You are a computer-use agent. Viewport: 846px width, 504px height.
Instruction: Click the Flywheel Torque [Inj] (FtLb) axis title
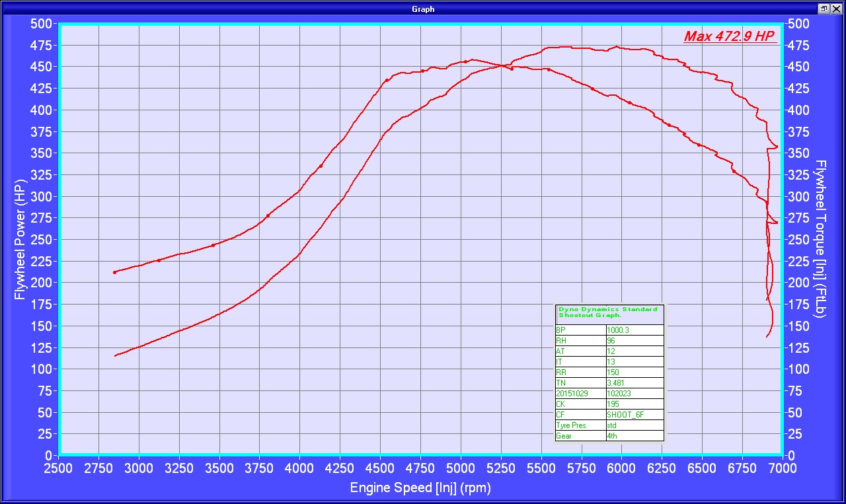click(821, 238)
